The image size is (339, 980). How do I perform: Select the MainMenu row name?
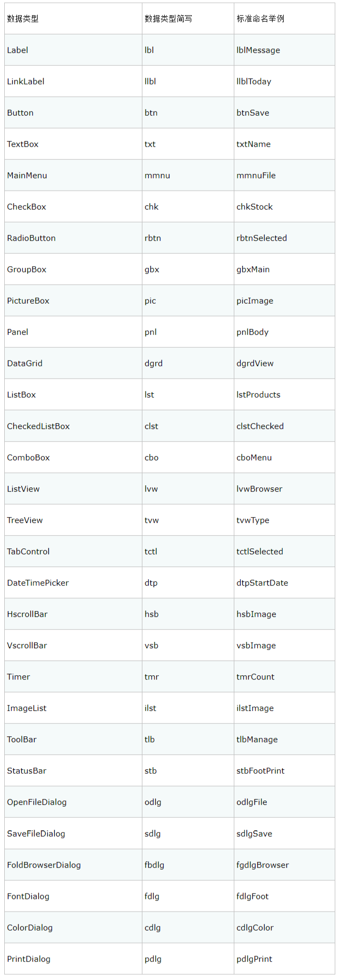click(x=27, y=175)
